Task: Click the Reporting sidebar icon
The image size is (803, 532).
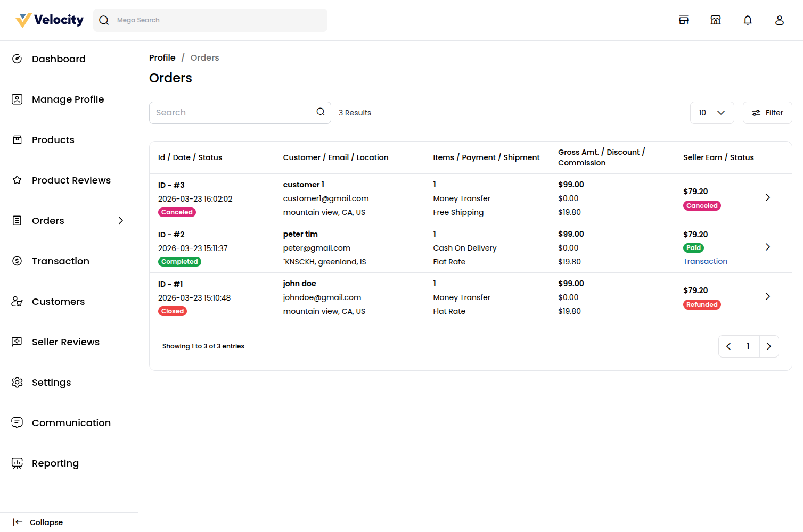Action: tap(17, 463)
